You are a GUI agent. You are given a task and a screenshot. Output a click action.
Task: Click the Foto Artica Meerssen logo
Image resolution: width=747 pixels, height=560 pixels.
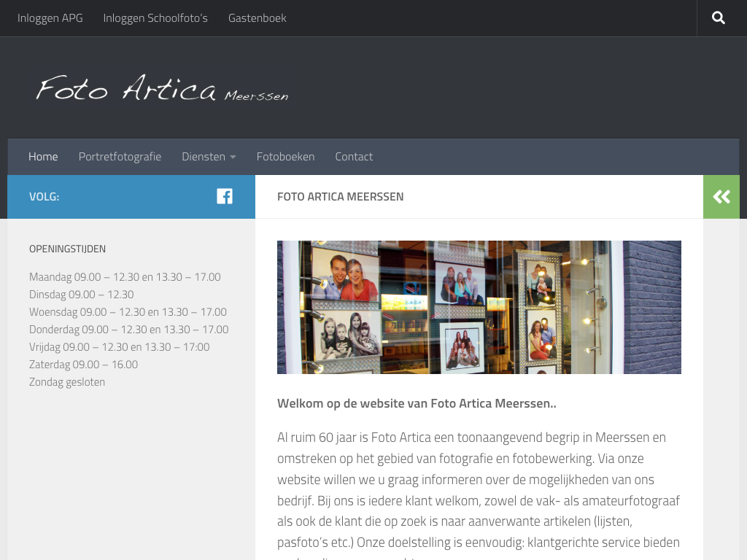(162, 89)
